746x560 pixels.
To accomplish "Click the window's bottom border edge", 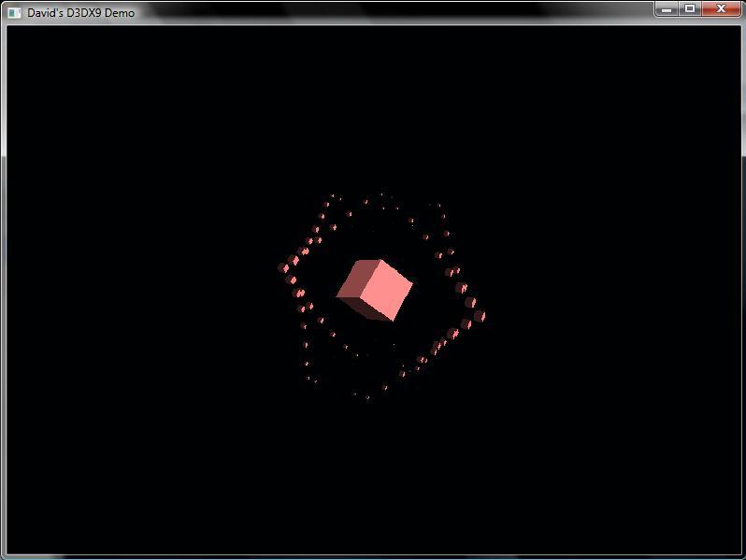I will click(x=374, y=557).
